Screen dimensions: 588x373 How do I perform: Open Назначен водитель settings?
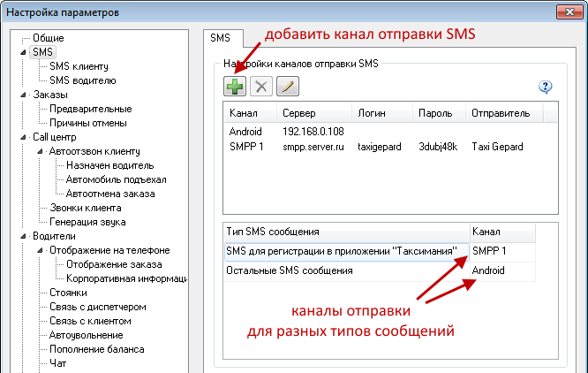pos(110,165)
